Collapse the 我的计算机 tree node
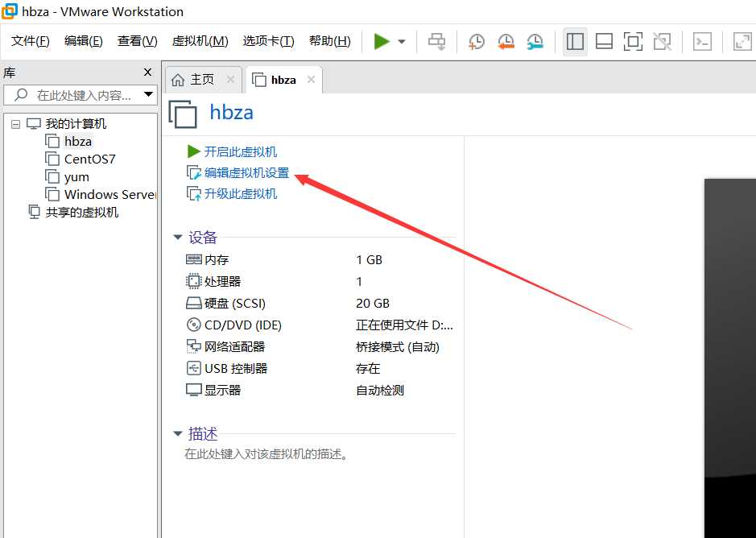 click(x=16, y=125)
